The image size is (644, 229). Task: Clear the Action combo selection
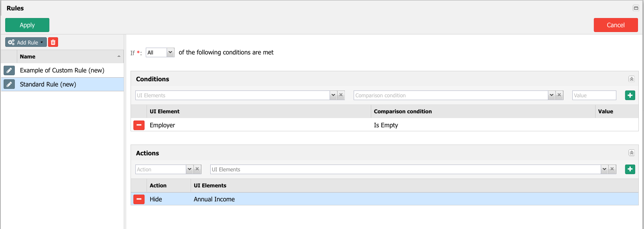[x=197, y=169]
